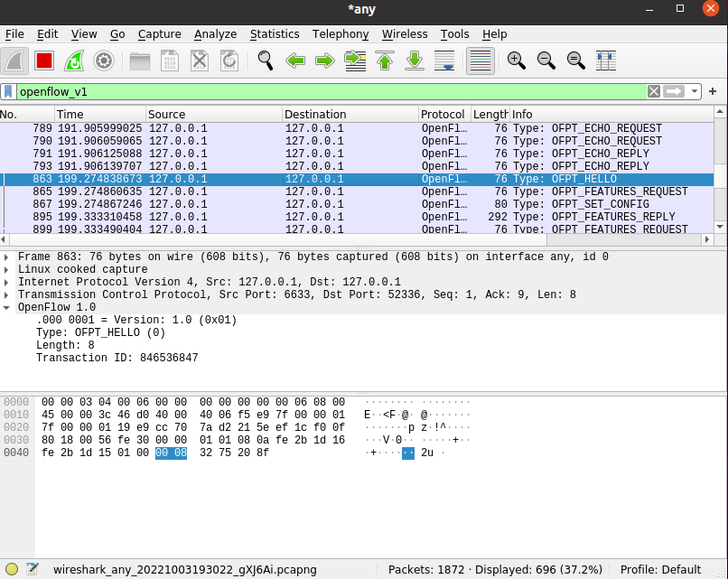Toggle auto-scroll during live capture
Image resolution: width=728 pixels, height=579 pixels.
coord(444,61)
